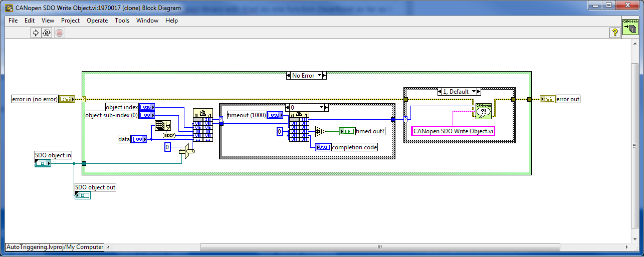
Task: Go to next case of the 0 structure
Action: pos(326,107)
